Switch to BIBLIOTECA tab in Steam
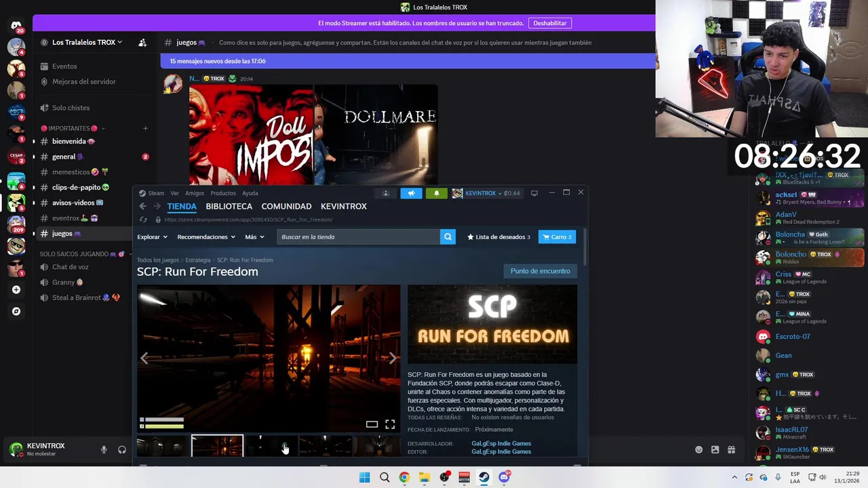 (x=229, y=206)
